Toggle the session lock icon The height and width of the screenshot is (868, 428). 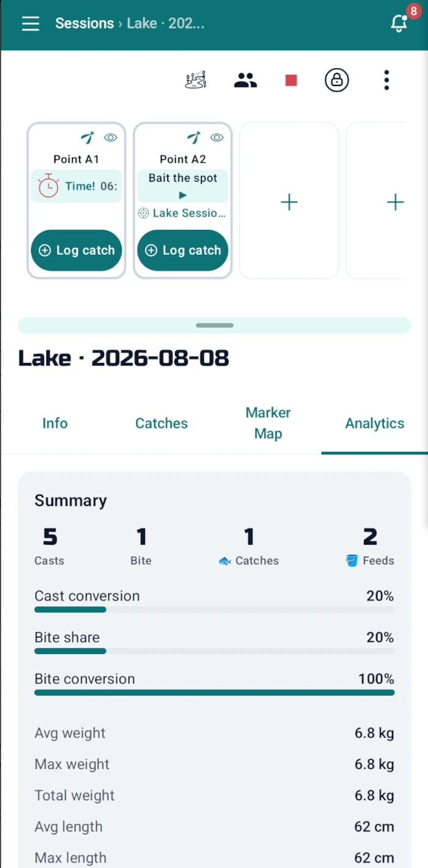pyautogui.click(x=336, y=80)
